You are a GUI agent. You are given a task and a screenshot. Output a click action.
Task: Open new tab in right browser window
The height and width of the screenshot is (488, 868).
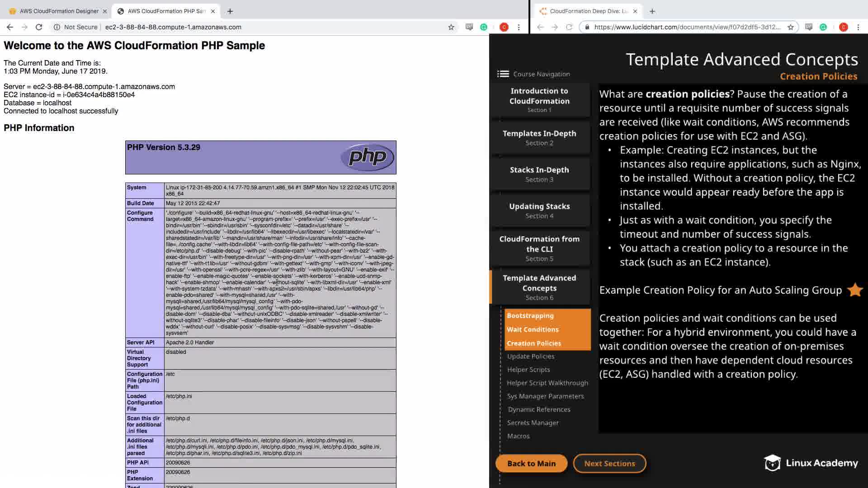(x=652, y=11)
